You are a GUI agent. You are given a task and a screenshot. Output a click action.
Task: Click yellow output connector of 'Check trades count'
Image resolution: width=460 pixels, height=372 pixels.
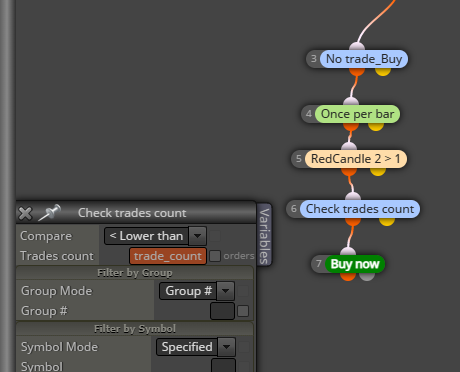[x=387, y=221]
